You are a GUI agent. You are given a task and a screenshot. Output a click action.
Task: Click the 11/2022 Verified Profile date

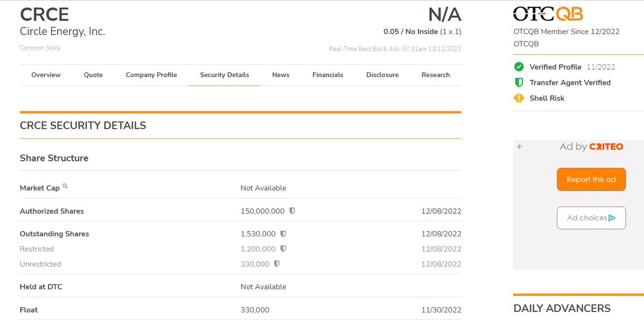pyautogui.click(x=601, y=67)
